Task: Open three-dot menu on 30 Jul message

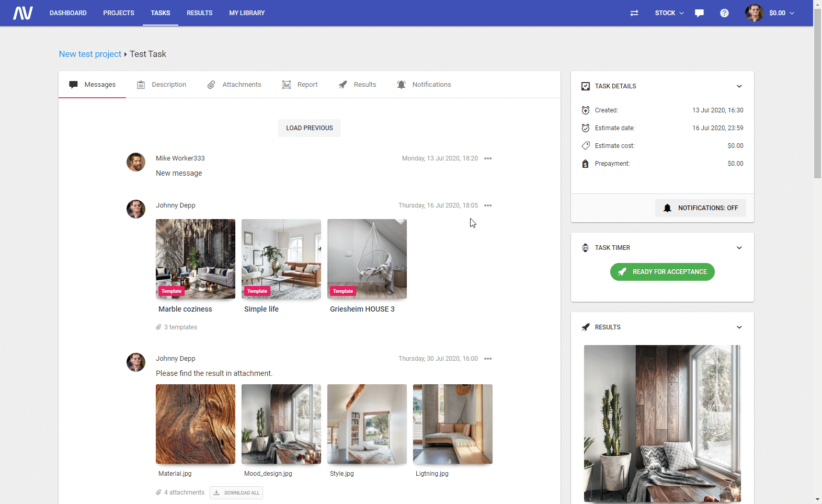Action: 488,359
